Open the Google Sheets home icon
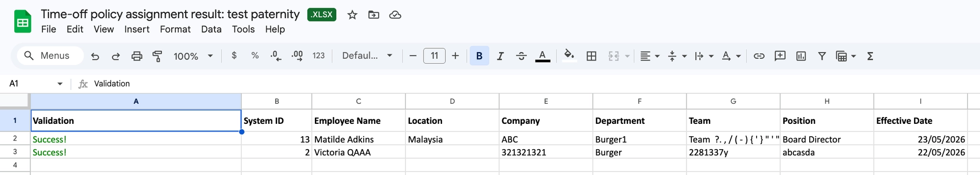This screenshot has height=175, width=980. tap(22, 22)
